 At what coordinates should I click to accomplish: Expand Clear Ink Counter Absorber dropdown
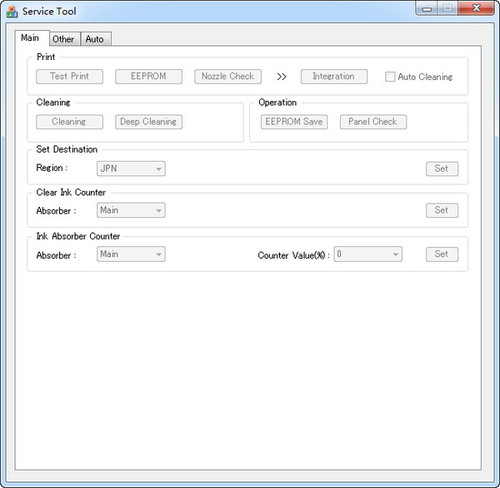coord(131,210)
